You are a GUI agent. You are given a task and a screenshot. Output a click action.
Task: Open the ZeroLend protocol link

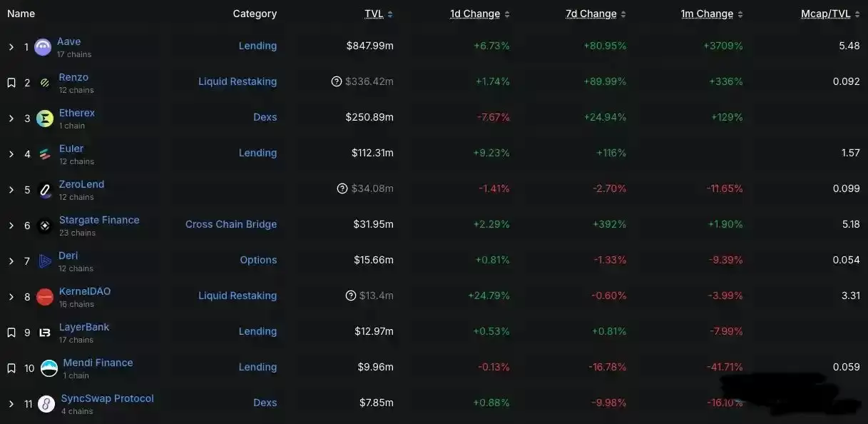point(81,184)
